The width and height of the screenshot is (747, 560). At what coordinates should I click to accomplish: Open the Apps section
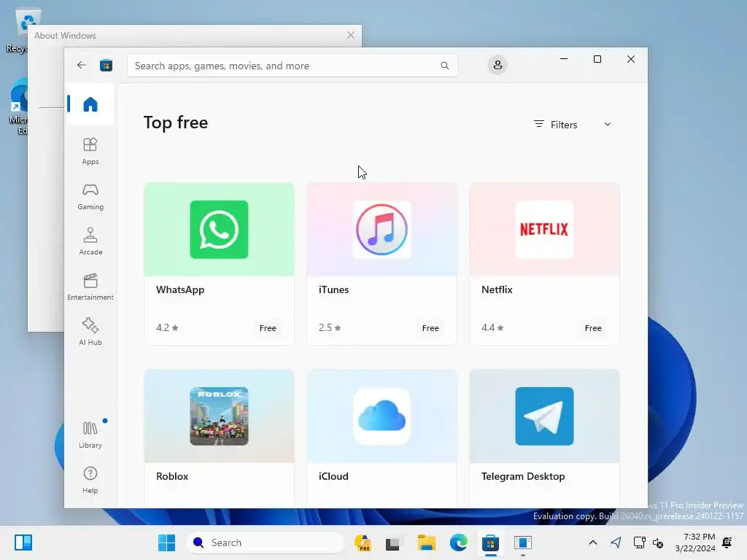point(90,152)
